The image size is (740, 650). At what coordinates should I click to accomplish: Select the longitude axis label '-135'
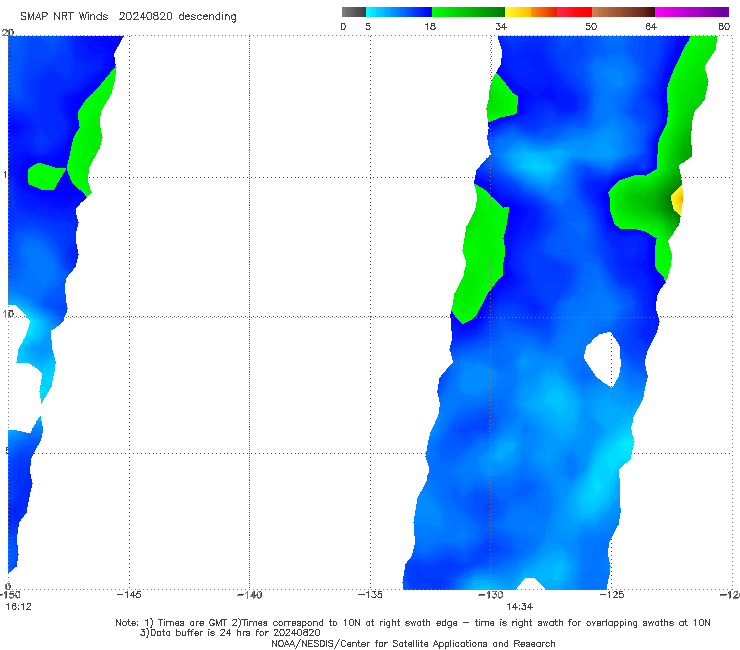coord(370,595)
